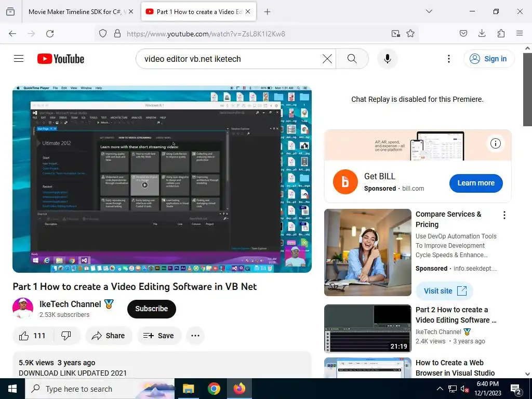The image size is (532, 399).
Task: Share this video
Action: [x=109, y=336]
